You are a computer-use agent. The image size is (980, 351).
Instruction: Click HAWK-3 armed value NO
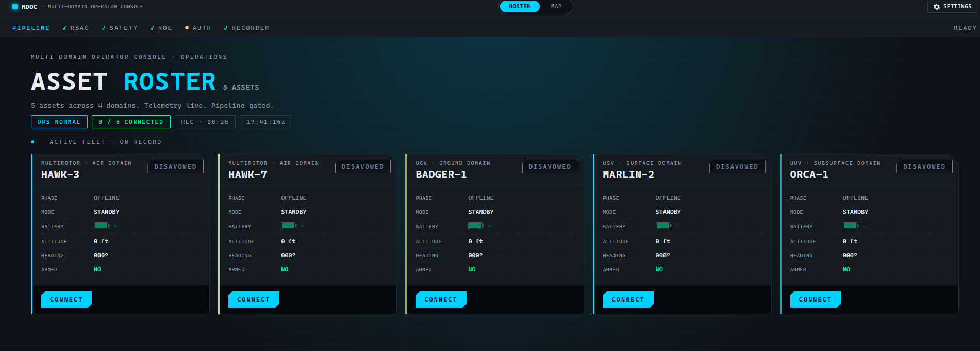coord(97,269)
